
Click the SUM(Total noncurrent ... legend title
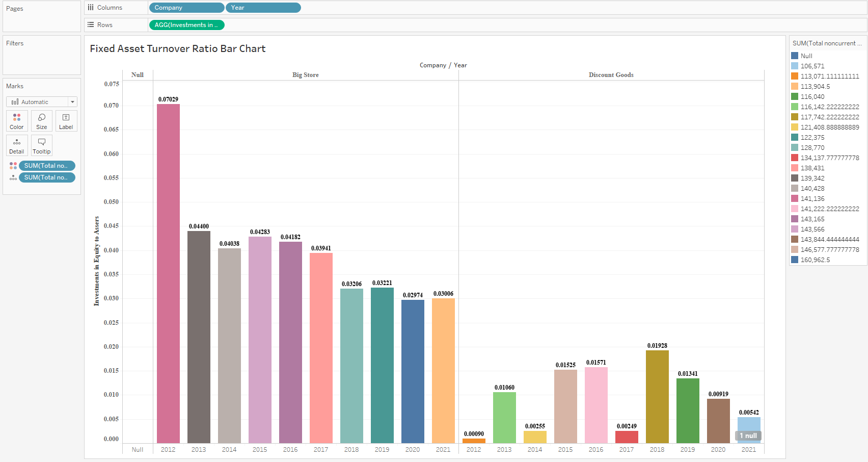point(827,43)
